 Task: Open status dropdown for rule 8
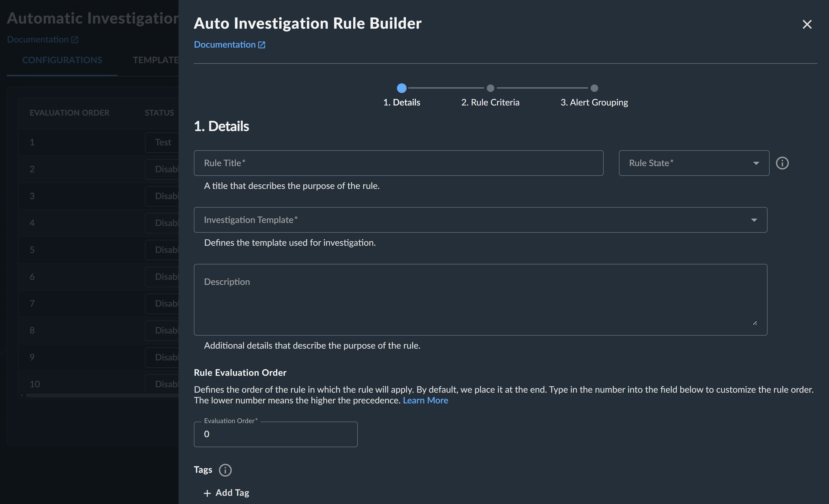point(162,330)
